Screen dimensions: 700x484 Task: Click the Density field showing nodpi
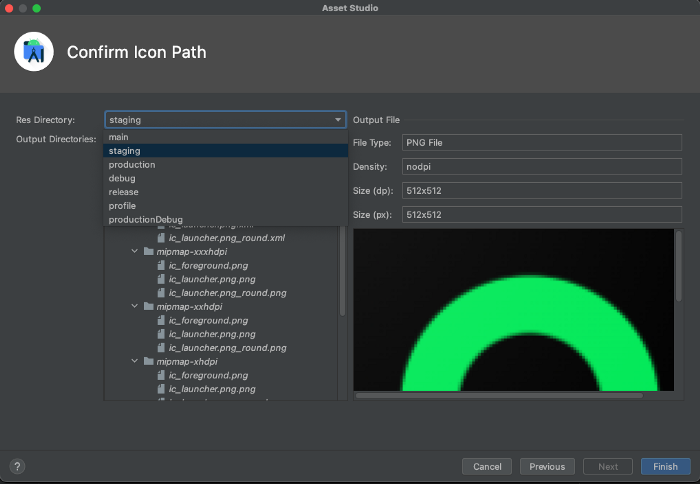click(x=542, y=167)
